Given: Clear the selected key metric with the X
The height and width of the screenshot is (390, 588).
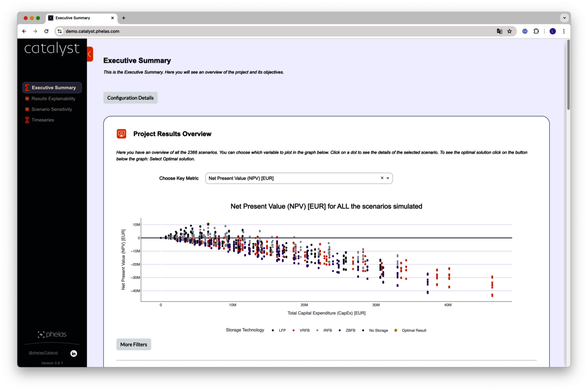Looking at the screenshot, I should (x=382, y=178).
